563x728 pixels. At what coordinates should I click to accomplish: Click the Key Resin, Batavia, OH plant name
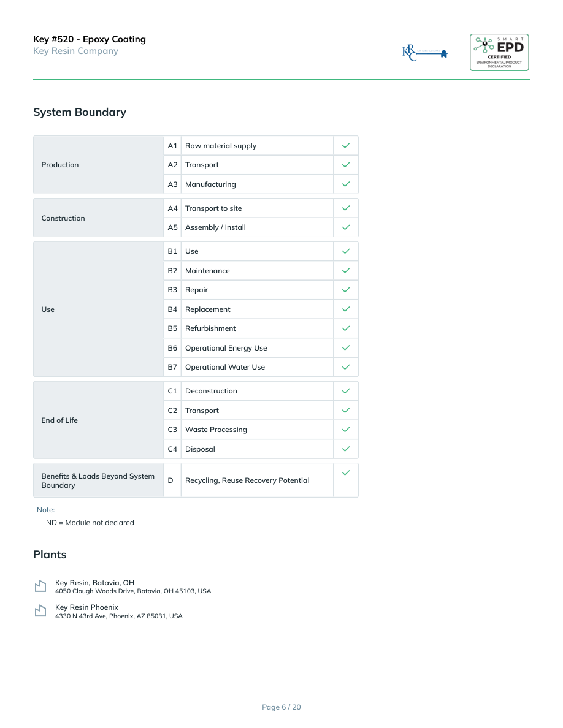[94, 583]
